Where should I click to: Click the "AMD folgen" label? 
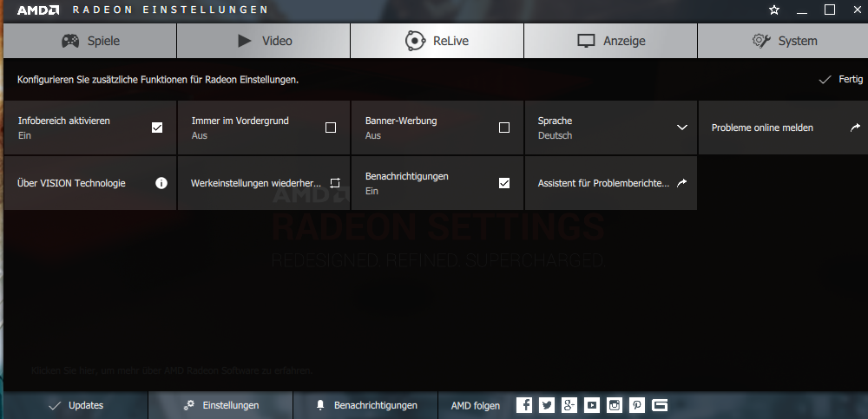(476, 406)
